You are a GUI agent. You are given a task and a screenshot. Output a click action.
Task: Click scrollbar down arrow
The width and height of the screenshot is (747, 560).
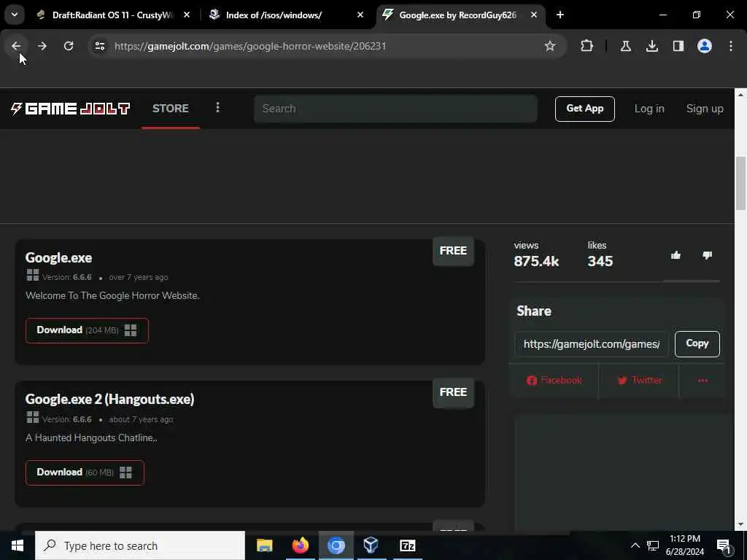(740, 525)
